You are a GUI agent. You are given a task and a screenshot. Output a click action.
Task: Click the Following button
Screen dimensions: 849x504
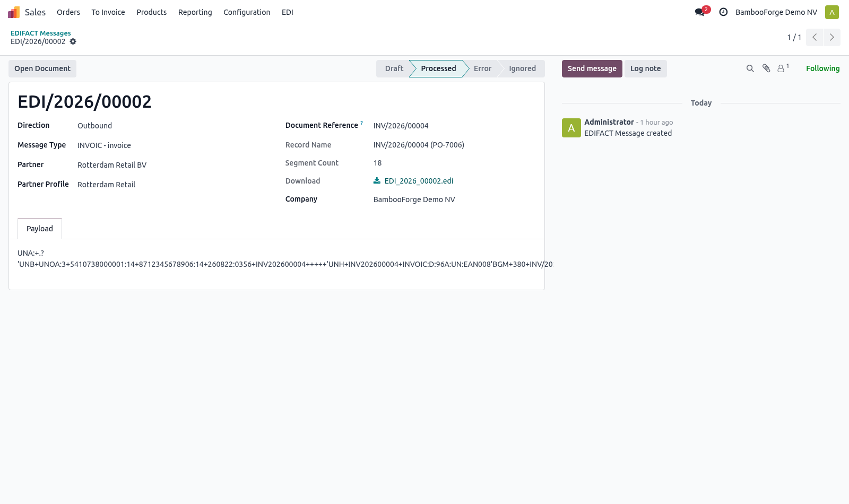[822, 68]
